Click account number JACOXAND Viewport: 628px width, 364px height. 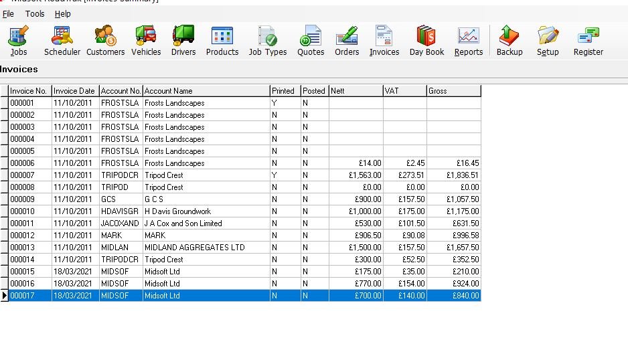121,223
